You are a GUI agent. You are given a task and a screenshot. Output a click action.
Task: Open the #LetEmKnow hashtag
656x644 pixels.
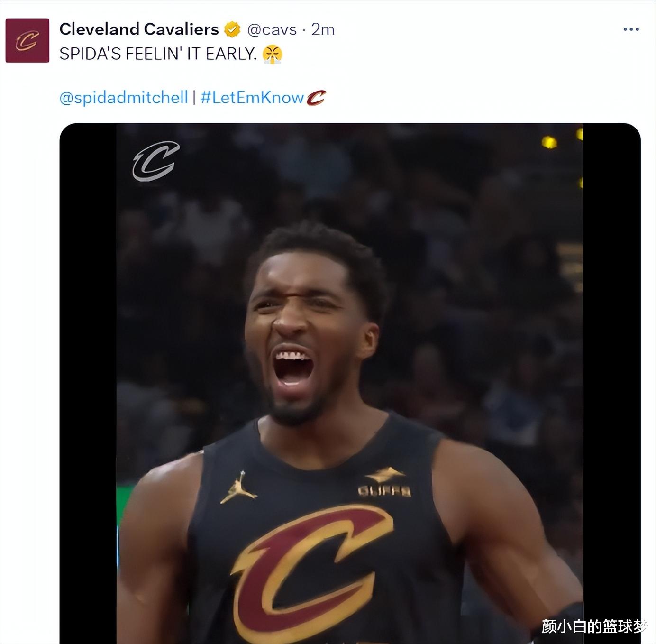(x=252, y=98)
